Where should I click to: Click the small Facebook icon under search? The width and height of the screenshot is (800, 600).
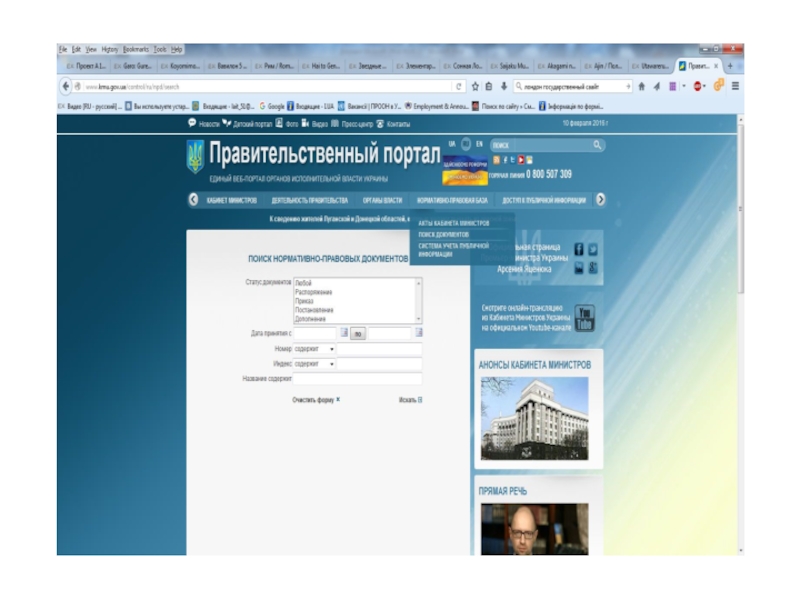(505, 160)
